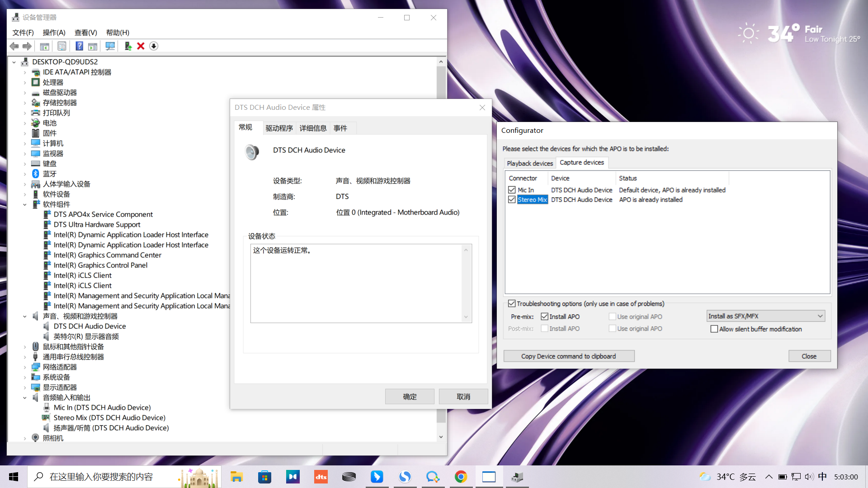Open Google Chrome from the taskbar

[461, 477]
